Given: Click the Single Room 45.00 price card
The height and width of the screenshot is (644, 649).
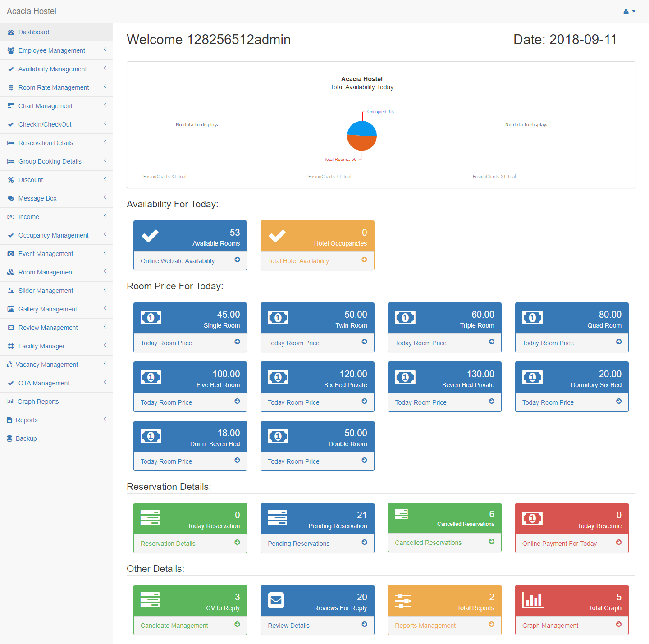Looking at the screenshot, I should coord(190,318).
